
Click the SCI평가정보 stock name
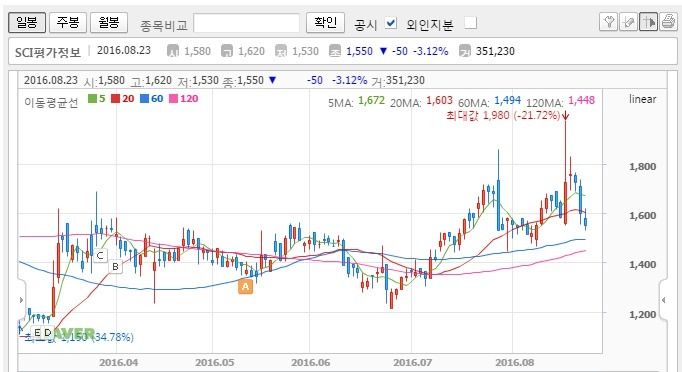[48, 52]
